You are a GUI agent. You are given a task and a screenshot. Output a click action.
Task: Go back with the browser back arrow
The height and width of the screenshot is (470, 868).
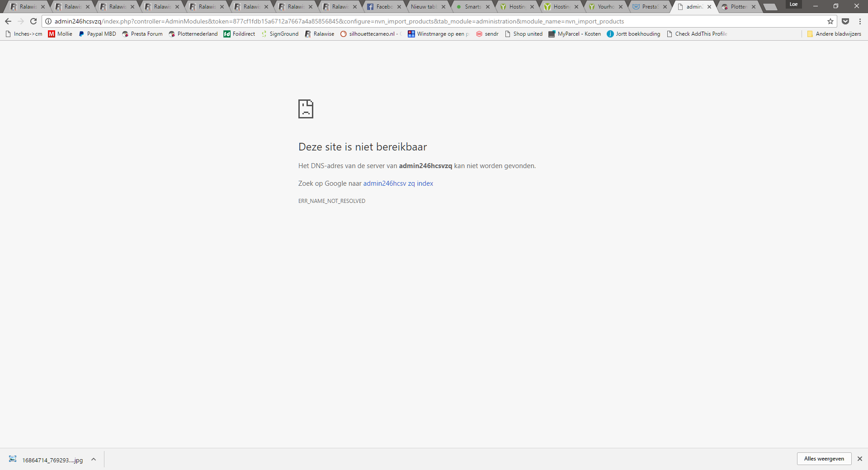tap(8, 21)
